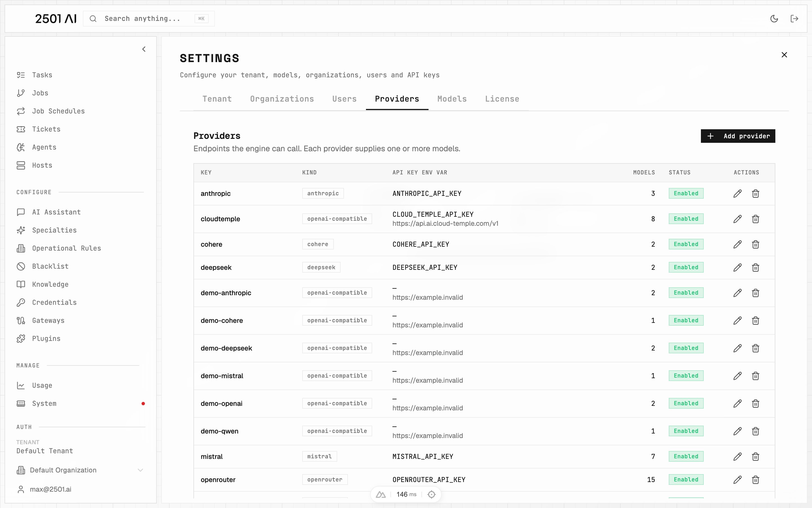Switch to the Users tab
The width and height of the screenshot is (812, 508).
click(344, 99)
